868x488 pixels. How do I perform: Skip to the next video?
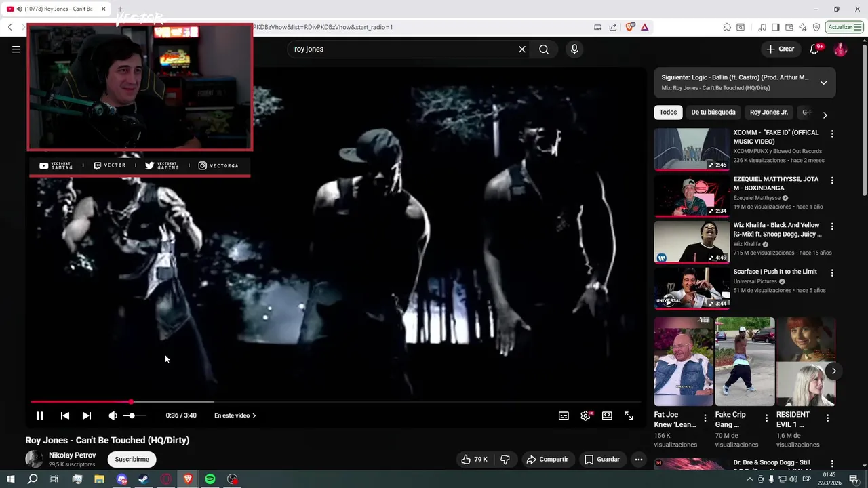[x=87, y=415]
